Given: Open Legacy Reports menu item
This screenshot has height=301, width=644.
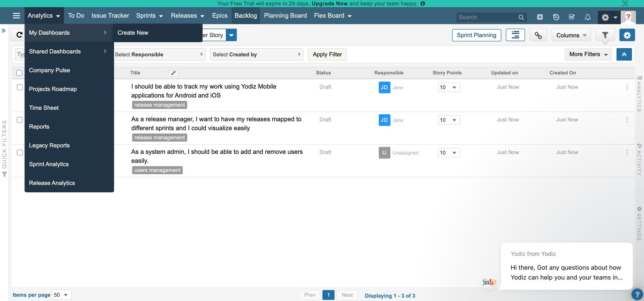Looking at the screenshot, I should point(69,145).
